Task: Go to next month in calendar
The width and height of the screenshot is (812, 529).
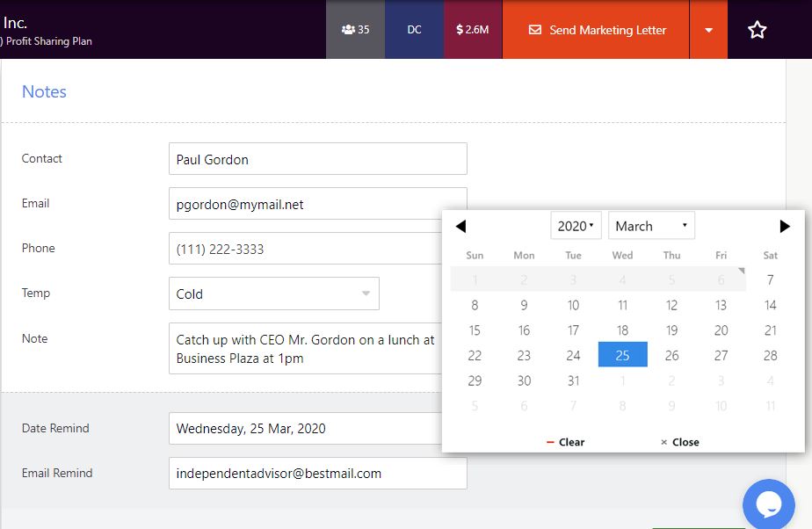Action: point(785,227)
